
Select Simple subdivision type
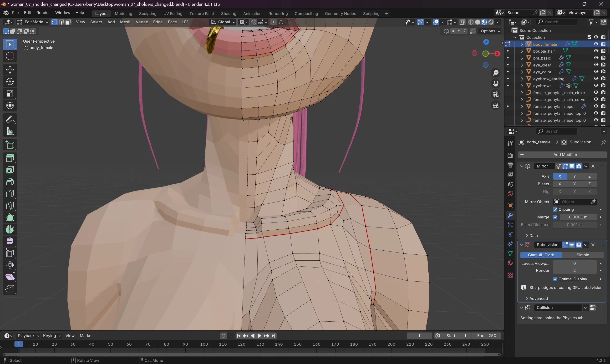tap(583, 255)
